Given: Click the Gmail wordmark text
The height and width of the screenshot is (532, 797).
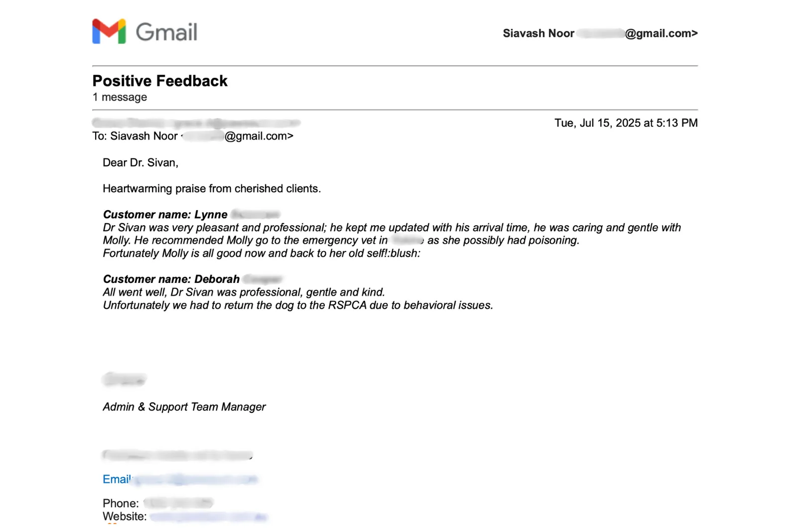Looking at the screenshot, I should click(x=167, y=32).
